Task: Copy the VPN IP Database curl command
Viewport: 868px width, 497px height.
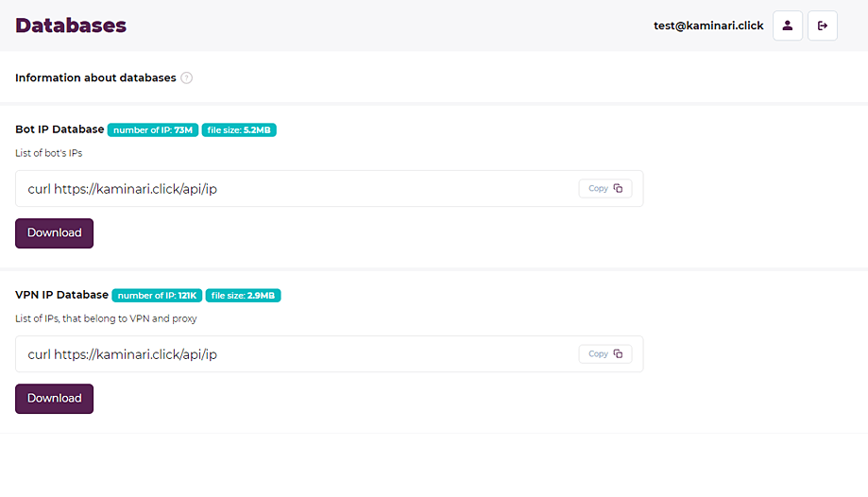Action: pos(605,354)
